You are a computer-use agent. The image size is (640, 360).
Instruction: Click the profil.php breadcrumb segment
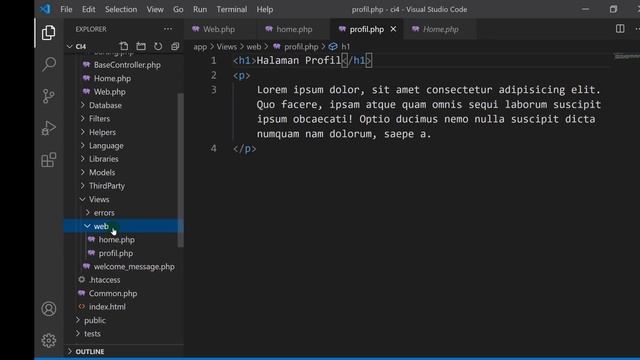[301, 47]
